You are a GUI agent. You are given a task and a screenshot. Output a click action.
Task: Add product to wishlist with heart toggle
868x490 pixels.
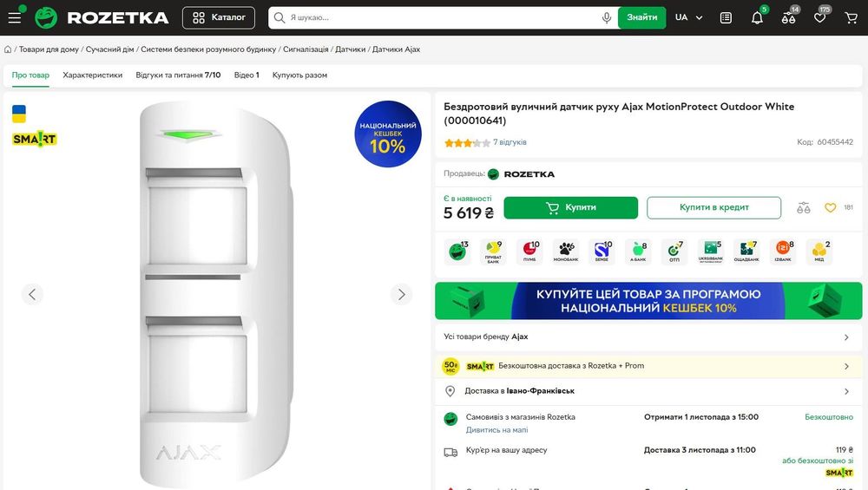coord(830,208)
